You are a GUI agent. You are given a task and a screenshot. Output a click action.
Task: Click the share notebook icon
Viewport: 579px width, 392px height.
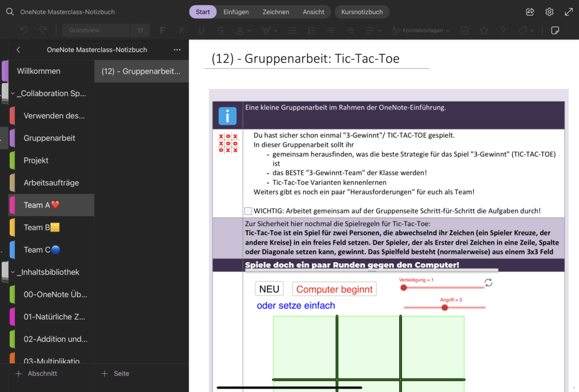tap(530, 12)
